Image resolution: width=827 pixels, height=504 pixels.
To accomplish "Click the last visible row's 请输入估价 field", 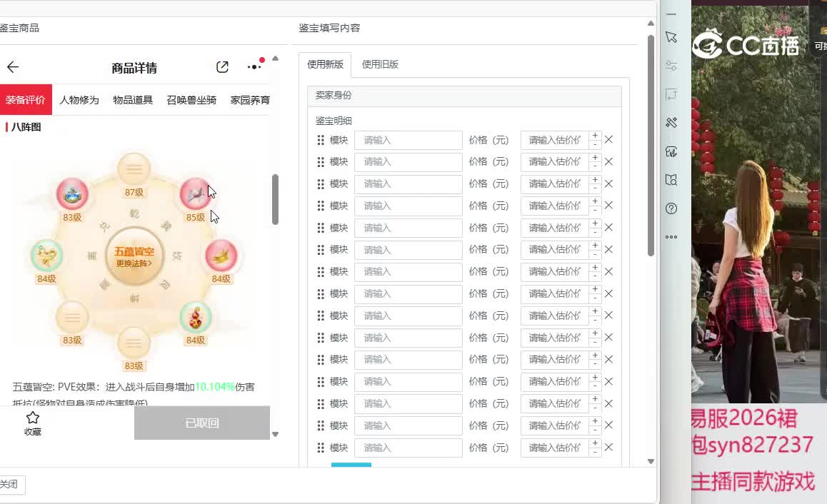I will coord(554,448).
